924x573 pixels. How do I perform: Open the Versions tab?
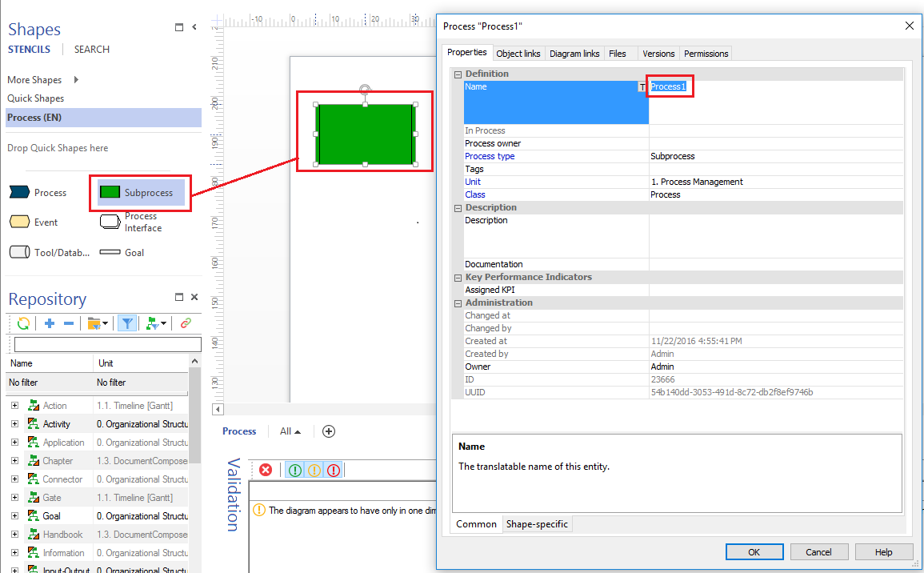[x=658, y=54]
